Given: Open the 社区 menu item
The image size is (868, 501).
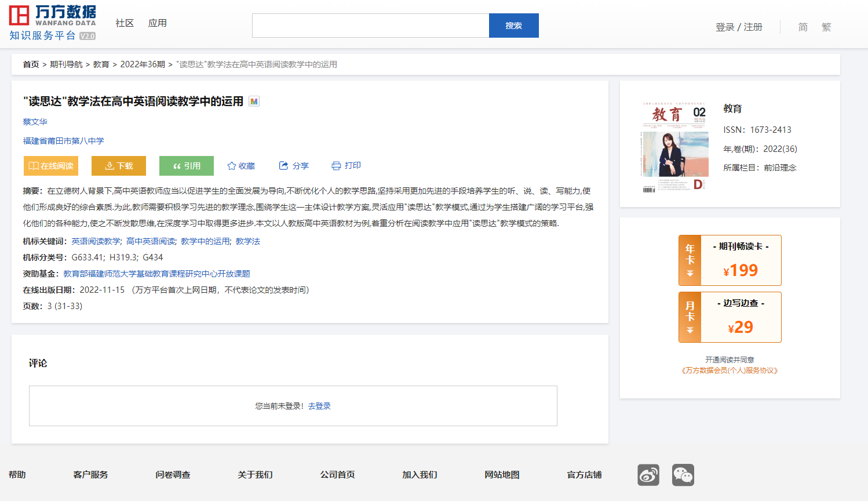Looking at the screenshot, I should (x=125, y=23).
